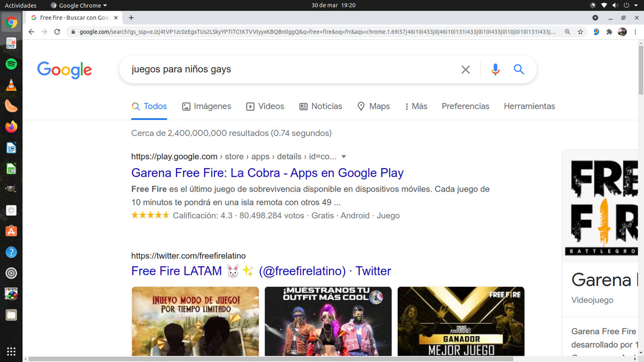644x362 pixels.
Task: Open the Help icon in the dock
Action: (x=11, y=252)
